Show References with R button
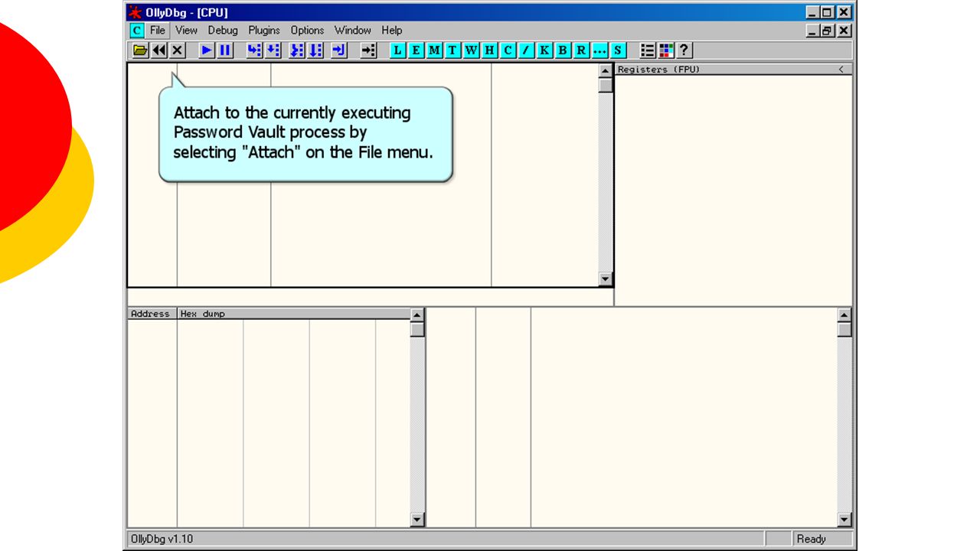 pyautogui.click(x=581, y=51)
